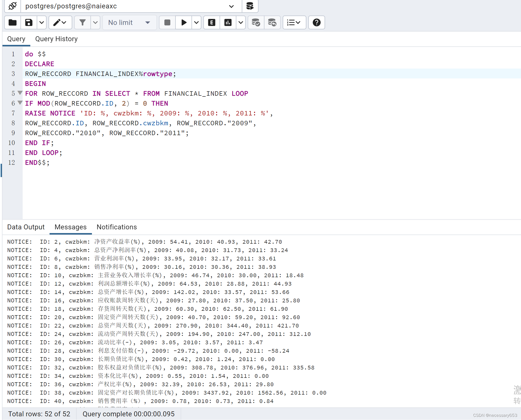Click the 'do $$' text on line 1
Screen dimensions: 521x420
(x=35, y=54)
